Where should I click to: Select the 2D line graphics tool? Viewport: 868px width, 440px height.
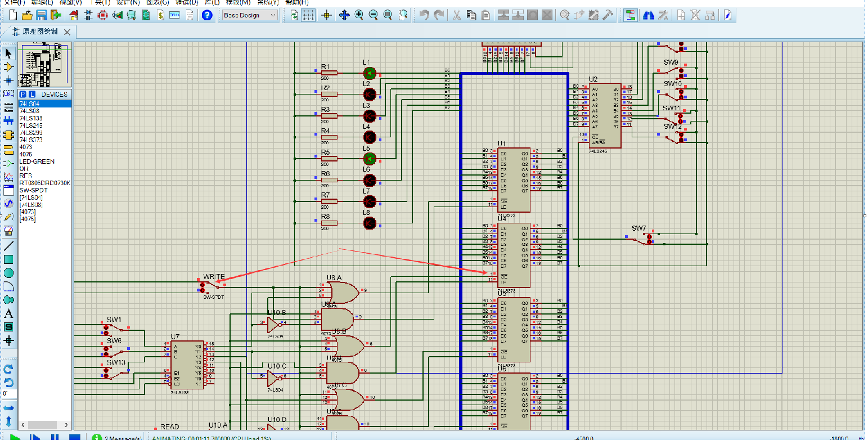[8, 246]
